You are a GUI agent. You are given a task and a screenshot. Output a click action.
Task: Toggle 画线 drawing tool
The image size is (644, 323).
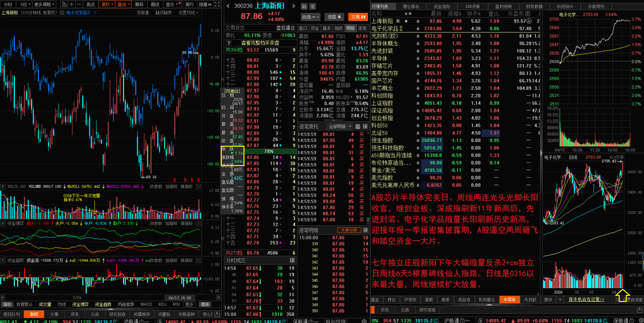pyautogui.click(x=155, y=5)
